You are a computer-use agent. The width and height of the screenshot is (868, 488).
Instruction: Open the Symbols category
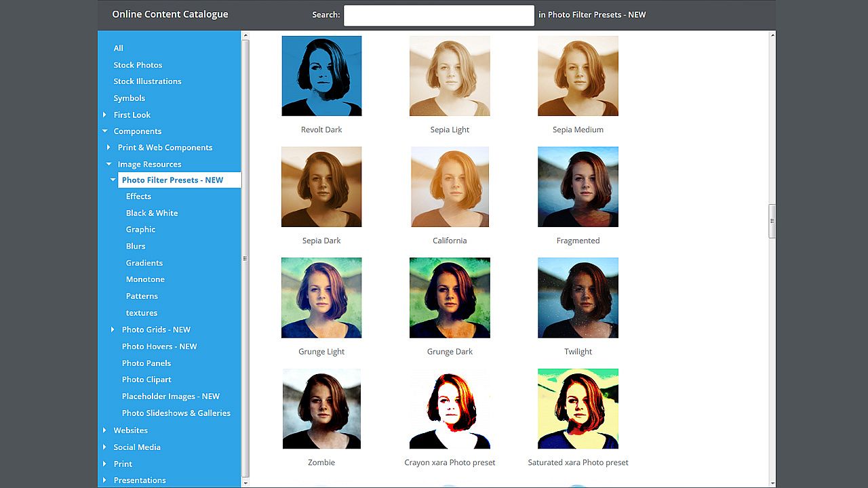[x=129, y=98]
